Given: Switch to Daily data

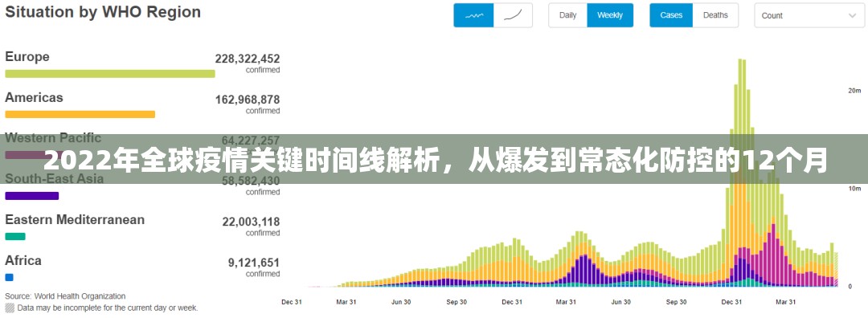Looking at the screenshot, I should (x=568, y=15).
